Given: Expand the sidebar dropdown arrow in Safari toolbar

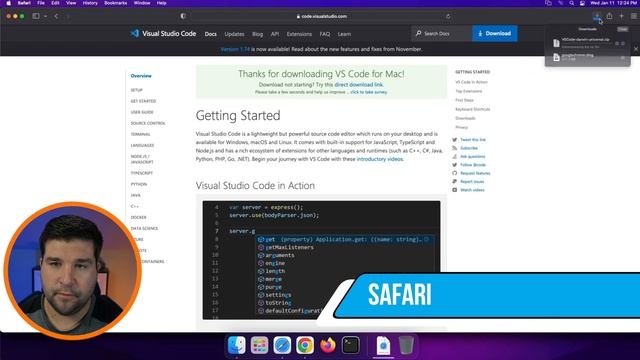Looking at the screenshot, I should [x=45, y=16].
